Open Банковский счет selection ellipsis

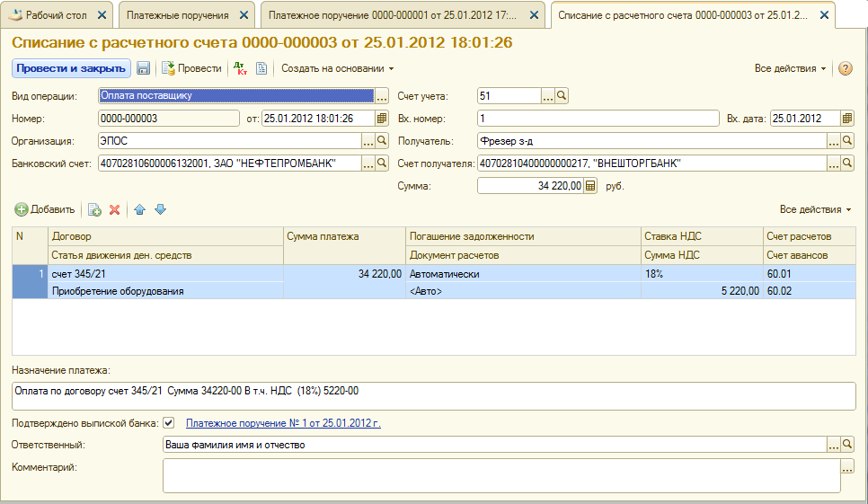click(x=368, y=164)
